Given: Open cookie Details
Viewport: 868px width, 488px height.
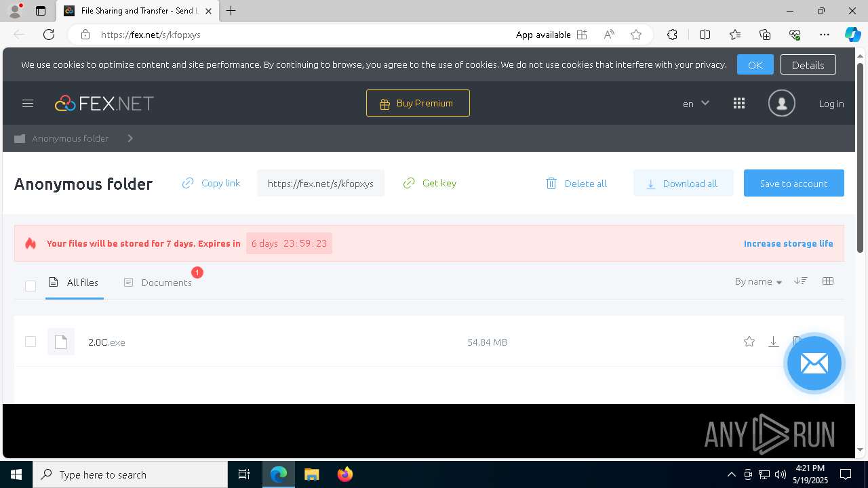Looking at the screenshot, I should coord(808,65).
